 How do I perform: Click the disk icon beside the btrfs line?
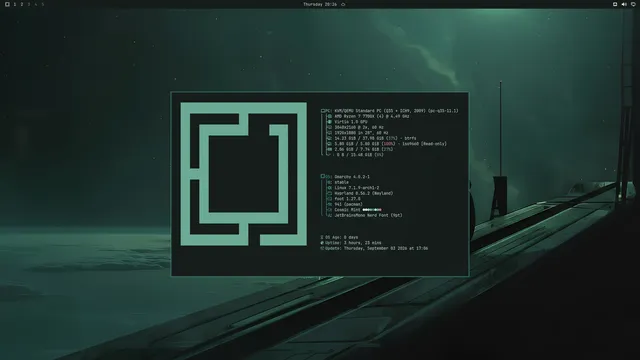(329, 138)
